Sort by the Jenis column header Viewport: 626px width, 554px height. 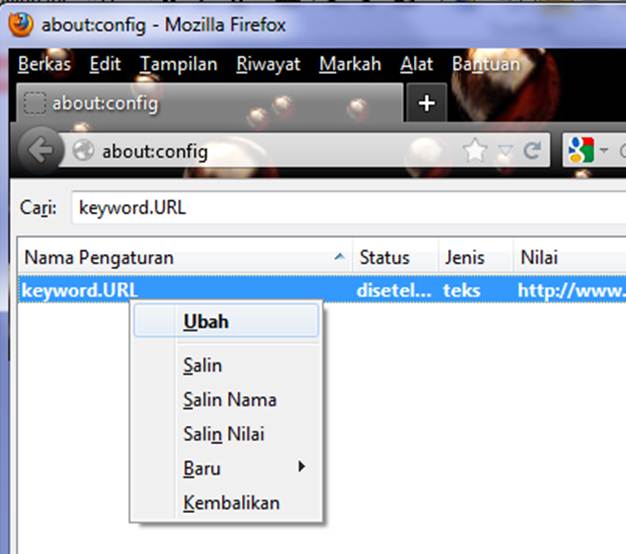(x=476, y=257)
